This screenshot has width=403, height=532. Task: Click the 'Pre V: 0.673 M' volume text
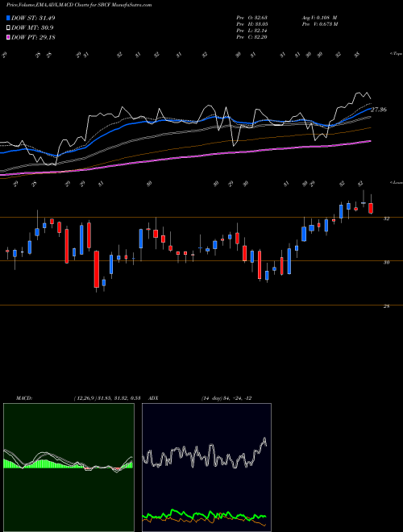[319, 24]
